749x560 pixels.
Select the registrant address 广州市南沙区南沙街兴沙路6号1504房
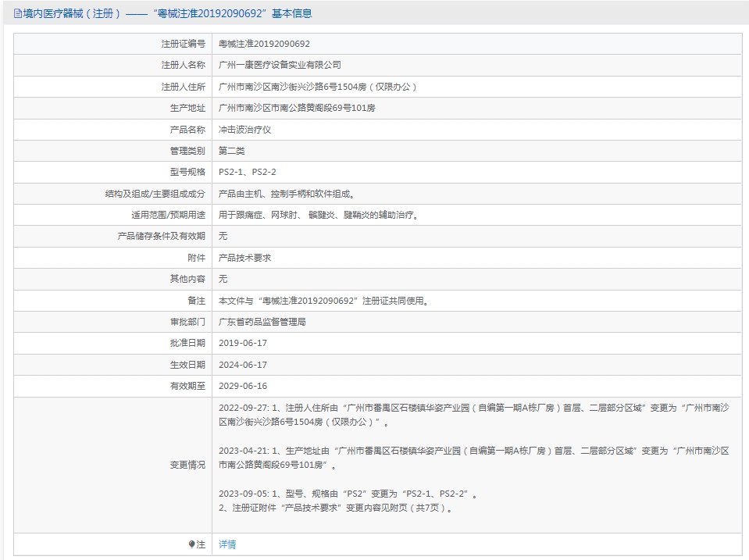[318, 87]
